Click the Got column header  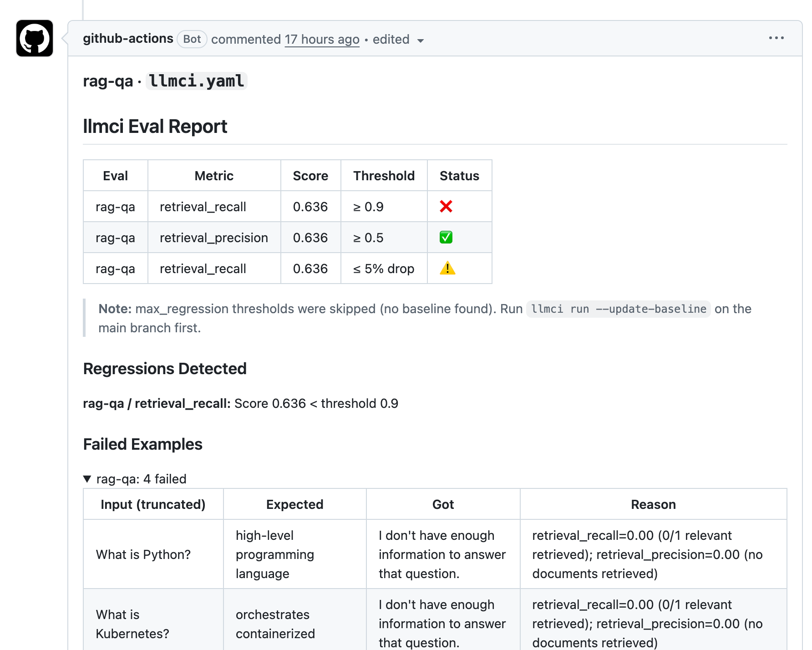[x=443, y=504]
